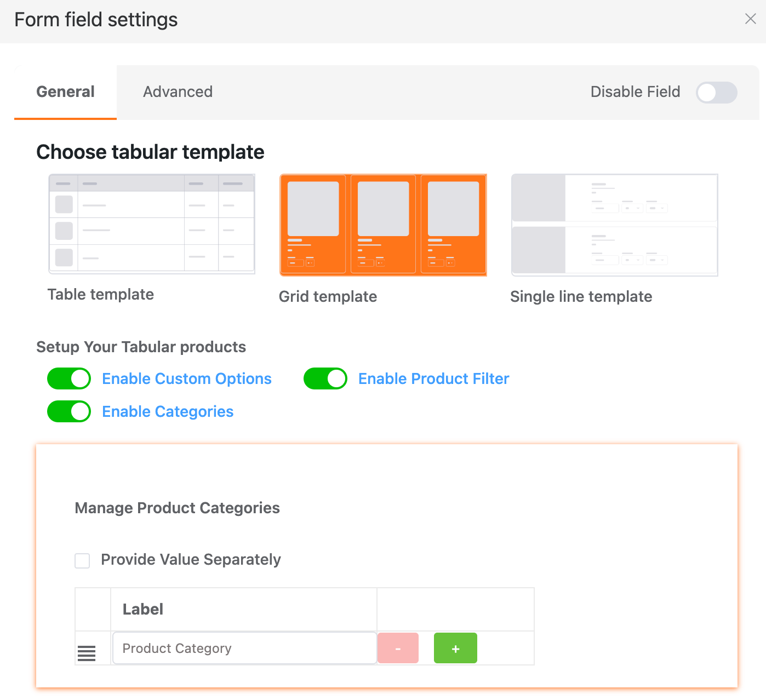This screenshot has height=700, width=766.
Task: Switch to the General tab
Action: pyautogui.click(x=65, y=92)
